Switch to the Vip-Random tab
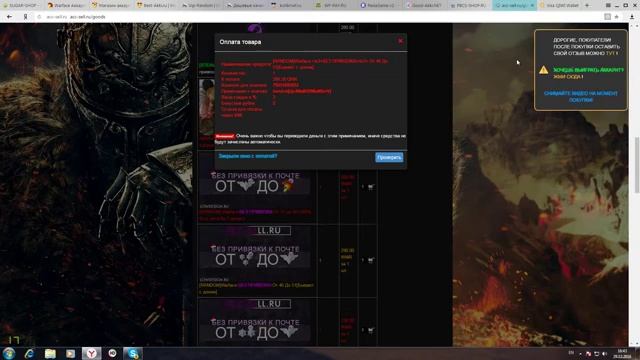Image resolution: width=640 pixels, height=360 pixels. pos(200,5)
